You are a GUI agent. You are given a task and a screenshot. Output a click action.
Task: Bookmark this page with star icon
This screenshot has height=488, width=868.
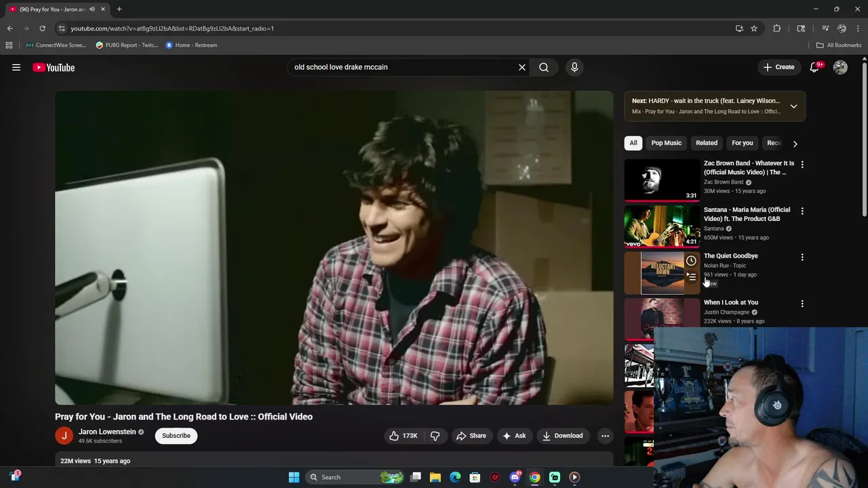(x=754, y=28)
